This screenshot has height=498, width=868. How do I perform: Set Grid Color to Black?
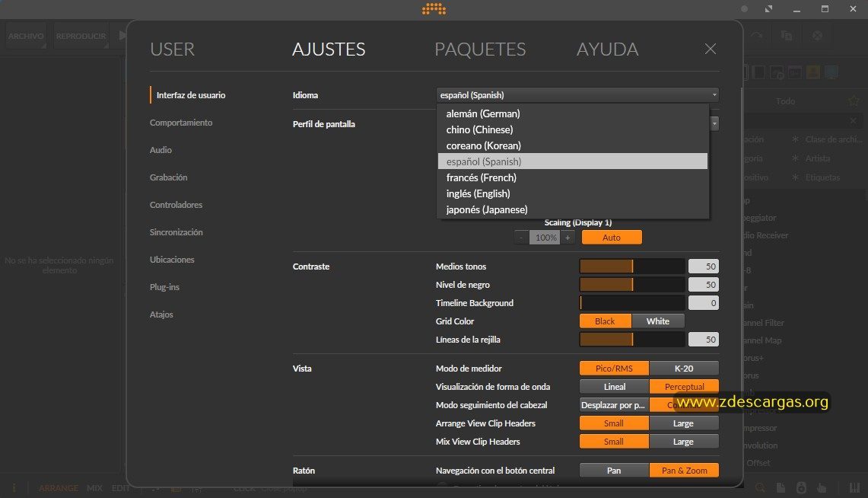click(x=605, y=321)
